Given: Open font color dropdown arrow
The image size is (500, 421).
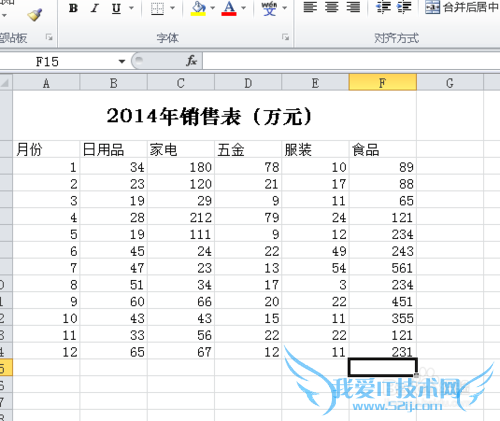Looking at the screenshot, I should [x=244, y=7].
